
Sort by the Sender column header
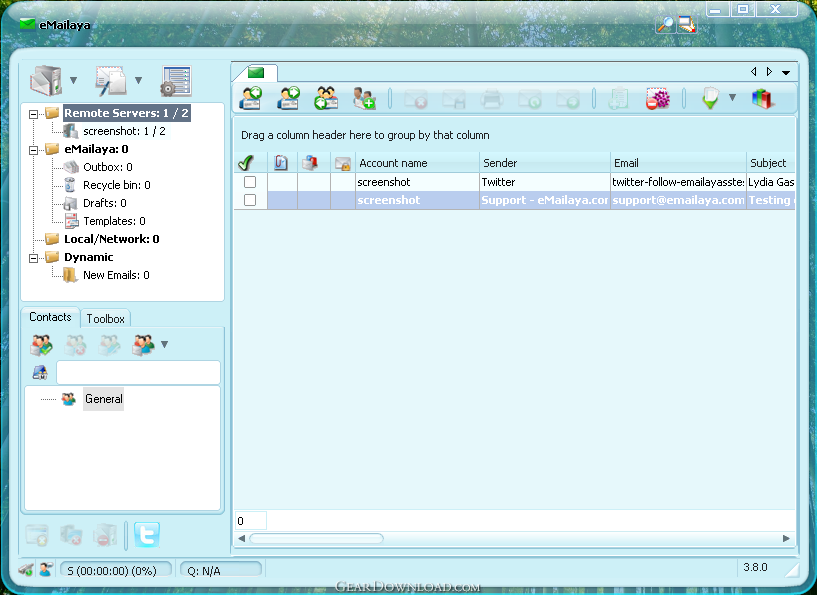point(544,163)
